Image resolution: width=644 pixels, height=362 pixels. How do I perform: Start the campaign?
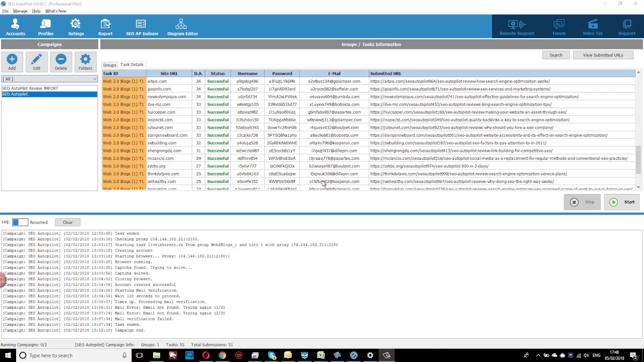pyautogui.click(x=622, y=202)
